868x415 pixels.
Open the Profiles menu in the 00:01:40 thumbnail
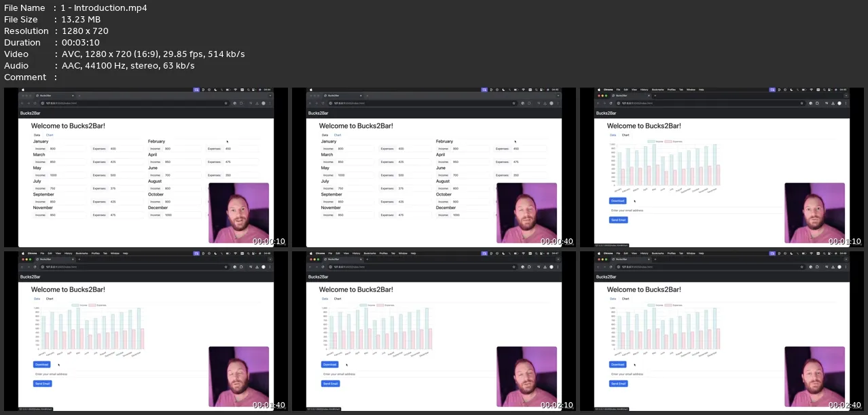click(96, 253)
